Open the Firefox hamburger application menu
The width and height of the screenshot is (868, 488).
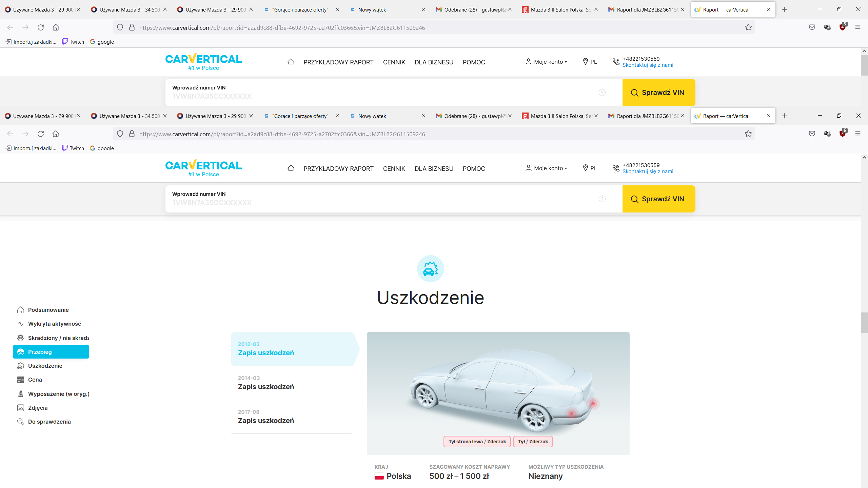pos(858,134)
